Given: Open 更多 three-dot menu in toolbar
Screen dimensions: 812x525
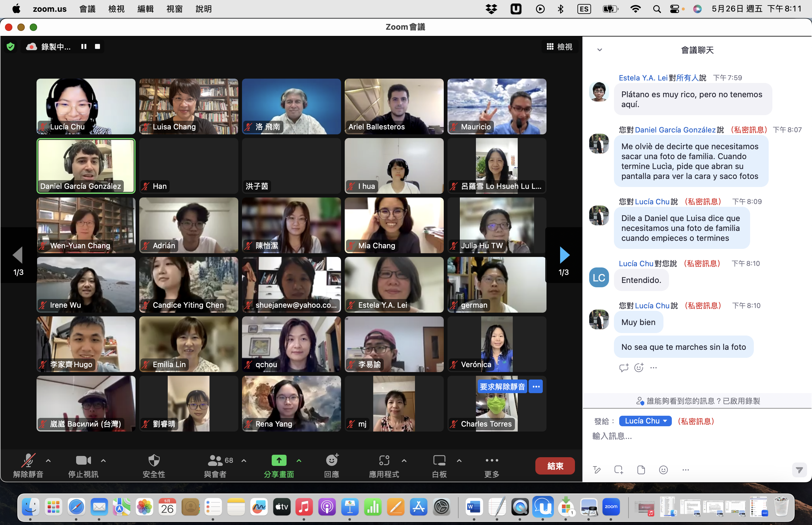Looking at the screenshot, I should (492, 465).
